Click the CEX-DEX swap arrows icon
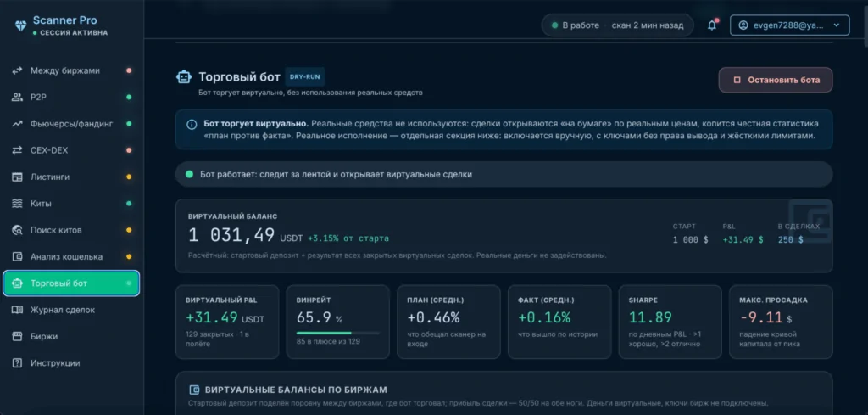The image size is (868, 415). pos(17,150)
